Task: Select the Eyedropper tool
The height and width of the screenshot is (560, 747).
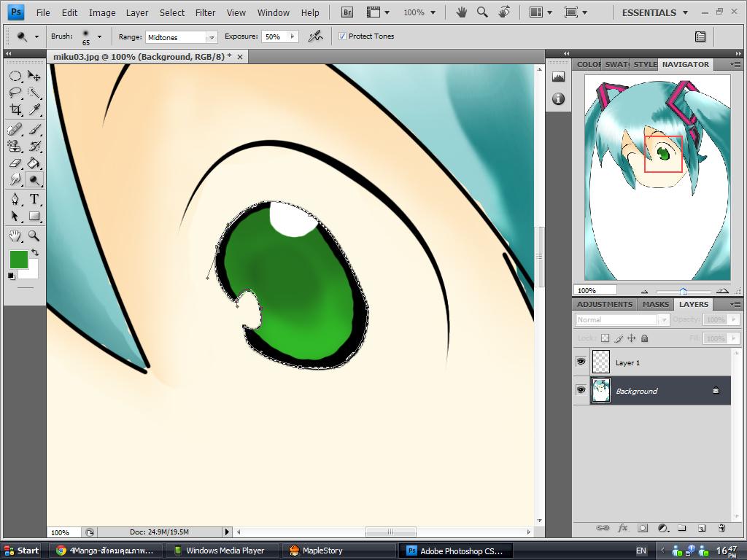Action: coord(34,109)
